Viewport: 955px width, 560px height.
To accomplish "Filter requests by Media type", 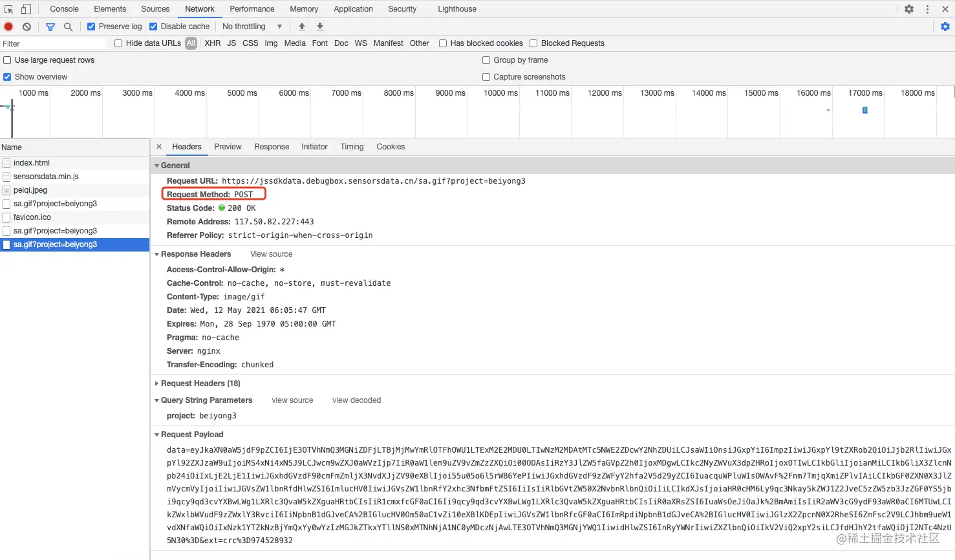I will pos(295,43).
